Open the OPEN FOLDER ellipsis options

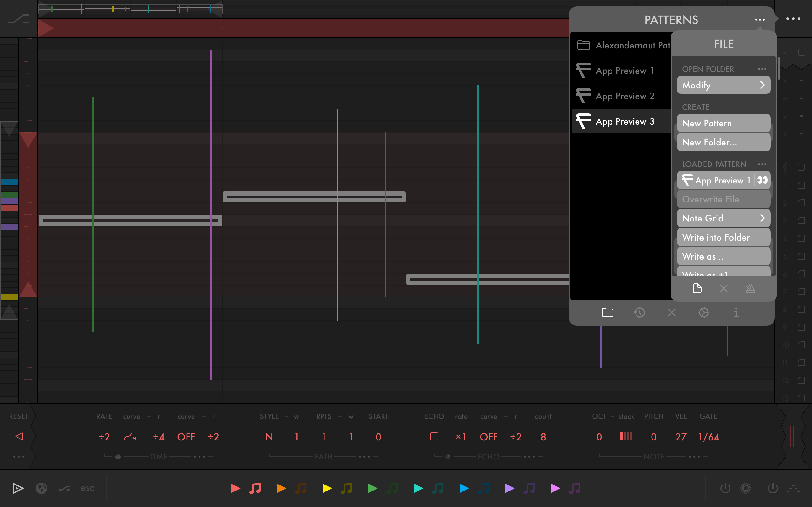pyautogui.click(x=762, y=69)
